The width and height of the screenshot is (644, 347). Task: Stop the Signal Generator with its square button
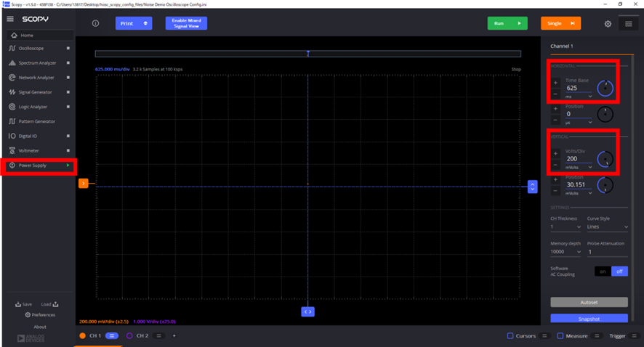pos(68,92)
